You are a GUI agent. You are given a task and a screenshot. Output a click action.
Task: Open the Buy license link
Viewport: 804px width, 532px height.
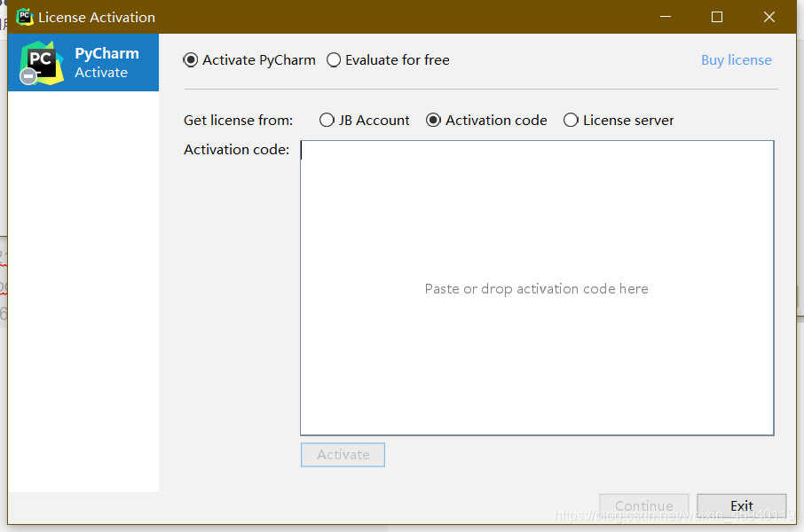coord(737,60)
